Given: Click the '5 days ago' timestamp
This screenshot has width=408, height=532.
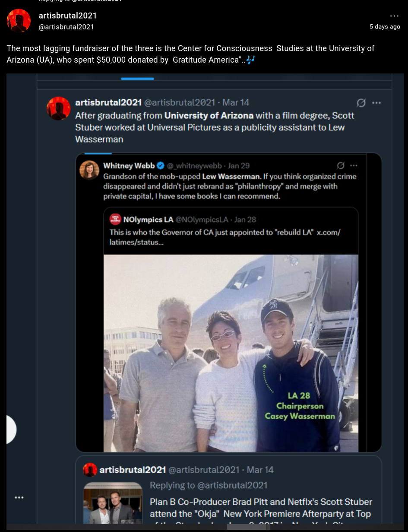Looking at the screenshot, I should [385, 27].
